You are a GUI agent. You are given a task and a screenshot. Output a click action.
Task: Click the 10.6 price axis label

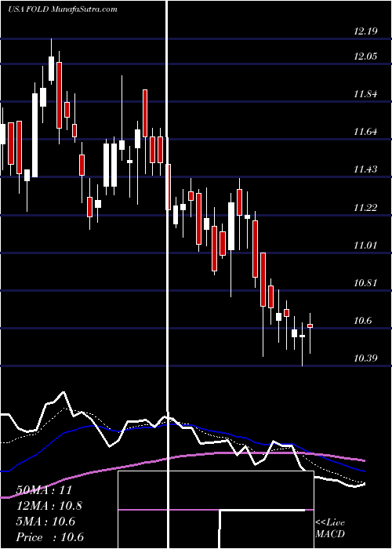click(363, 320)
